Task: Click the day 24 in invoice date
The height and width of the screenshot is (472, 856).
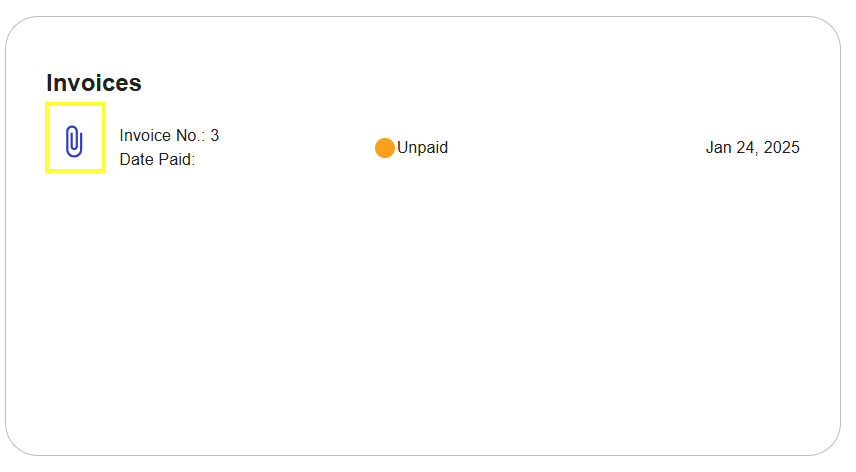Action: pos(747,147)
